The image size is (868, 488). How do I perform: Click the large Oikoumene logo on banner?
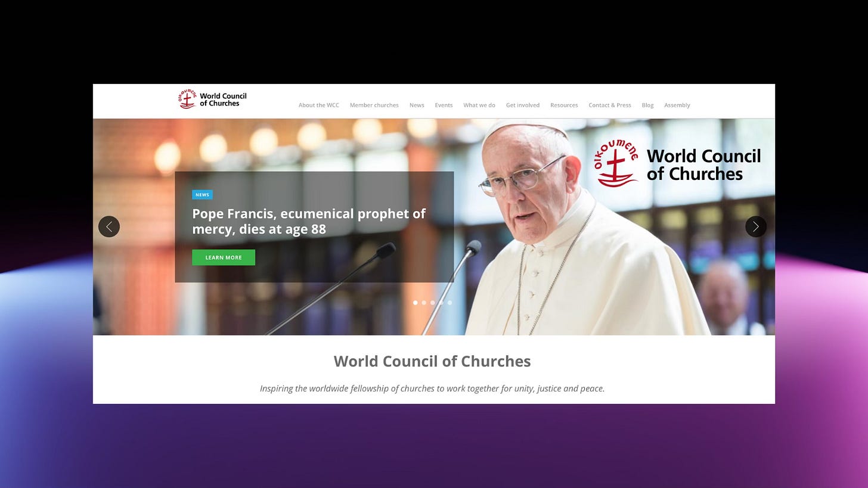(x=678, y=163)
